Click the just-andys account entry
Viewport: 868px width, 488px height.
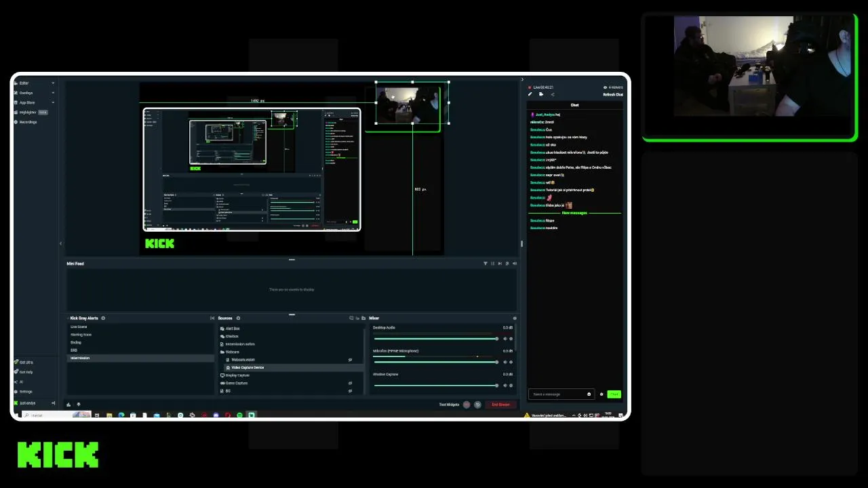[x=27, y=403]
